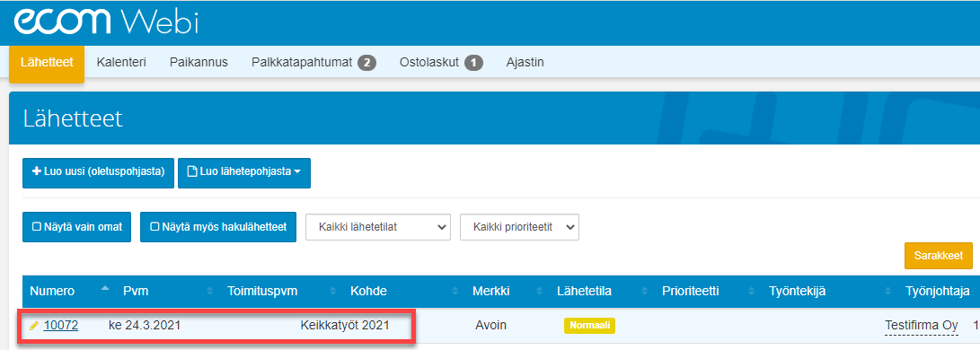Image resolution: width=980 pixels, height=350 pixels.
Task: Open the Kaikki lähetetilat dropdown
Action: (x=378, y=227)
